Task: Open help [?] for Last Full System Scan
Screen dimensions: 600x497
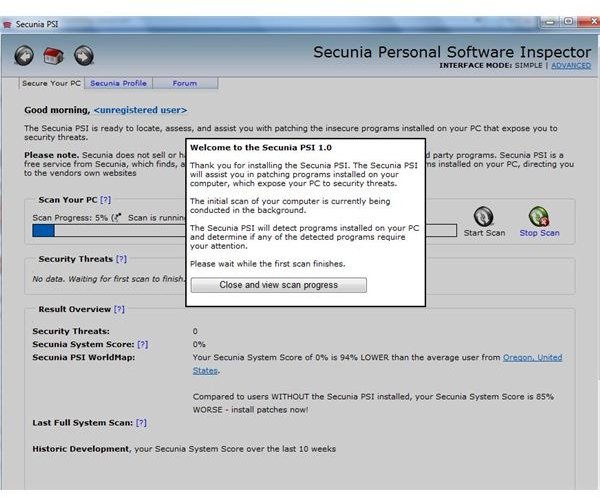Action: [x=141, y=423]
